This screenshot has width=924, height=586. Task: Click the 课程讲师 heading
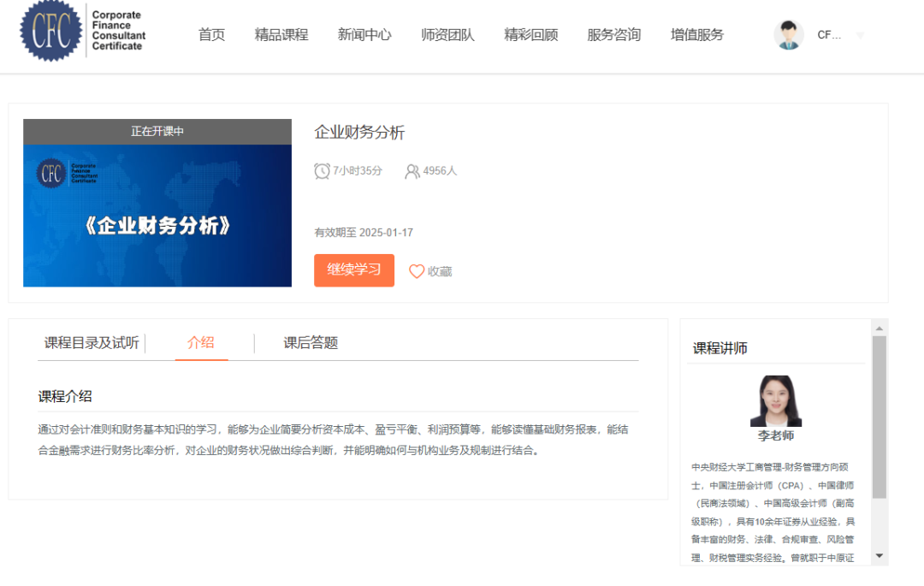click(x=720, y=348)
